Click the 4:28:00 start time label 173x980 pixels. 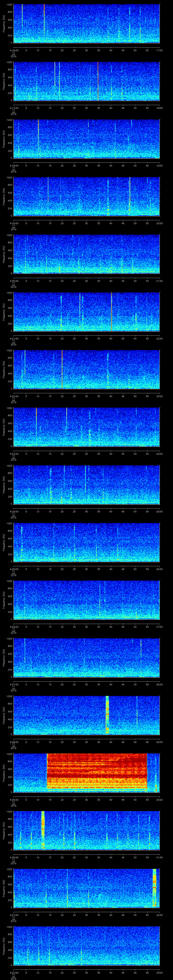click(14, 742)
